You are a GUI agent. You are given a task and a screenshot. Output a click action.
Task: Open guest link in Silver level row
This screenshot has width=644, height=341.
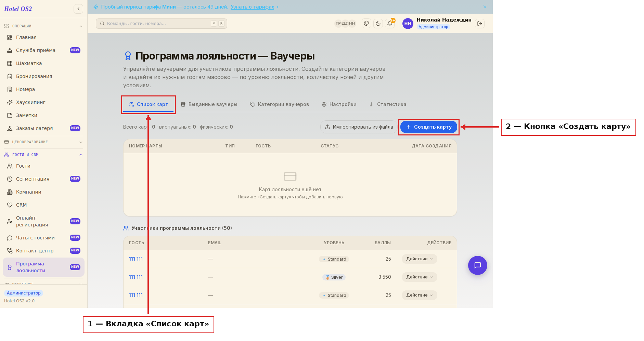[x=136, y=277]
